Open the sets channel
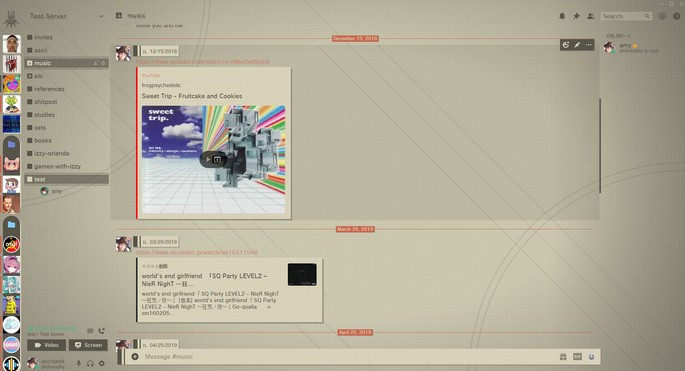The height and width of the screenshot is (371, 685). pyautogui.click(x=66, y=128)
